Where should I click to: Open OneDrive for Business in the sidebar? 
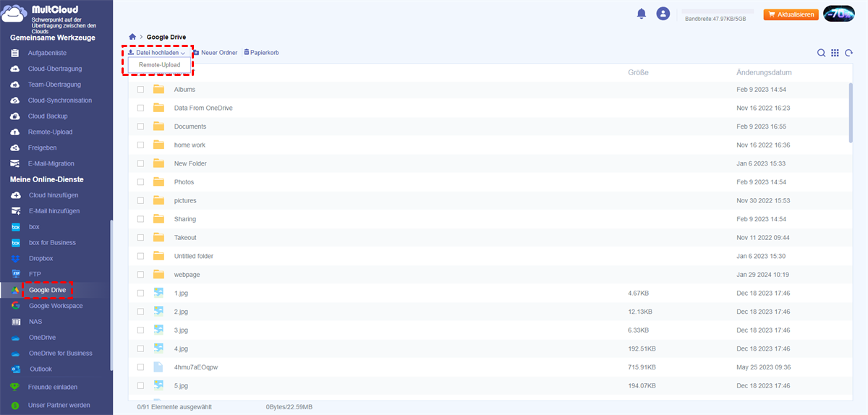pyautogui.click(x=61, y=354)
